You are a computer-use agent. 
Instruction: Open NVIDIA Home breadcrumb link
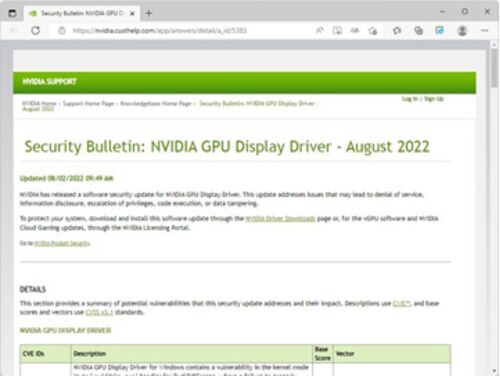pyautogui.click(x=39, y=104)
